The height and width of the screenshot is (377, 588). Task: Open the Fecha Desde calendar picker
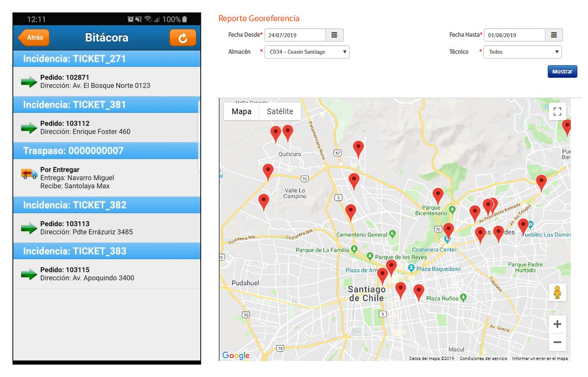(x=335, y=35)
